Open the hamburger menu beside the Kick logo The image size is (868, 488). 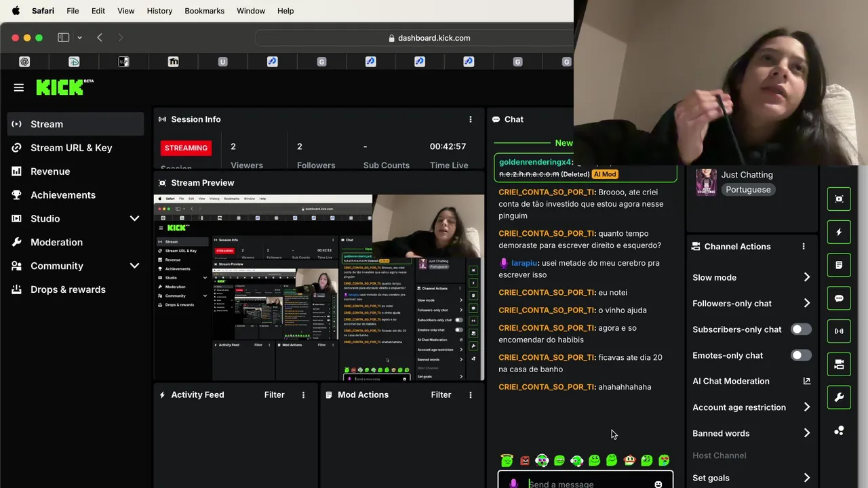(18, 87)
